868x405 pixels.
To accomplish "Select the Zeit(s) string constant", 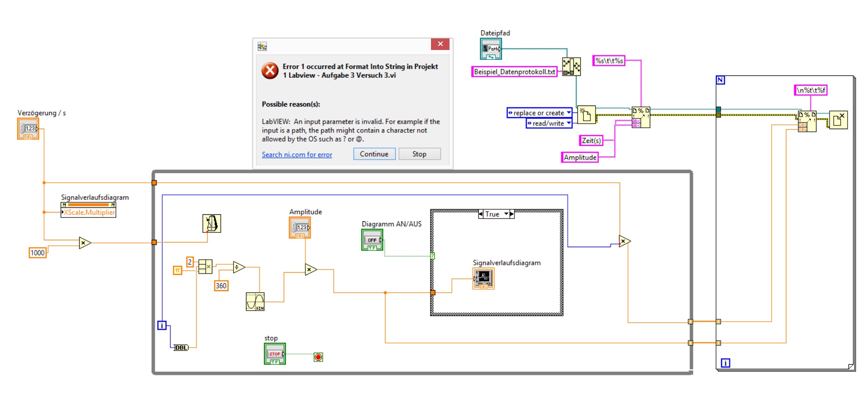I will point(591,141).
